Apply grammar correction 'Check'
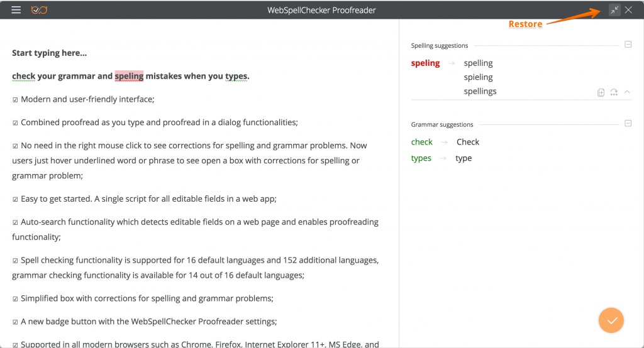The height and width of the screenshot is (348, 644). [468, 142]
